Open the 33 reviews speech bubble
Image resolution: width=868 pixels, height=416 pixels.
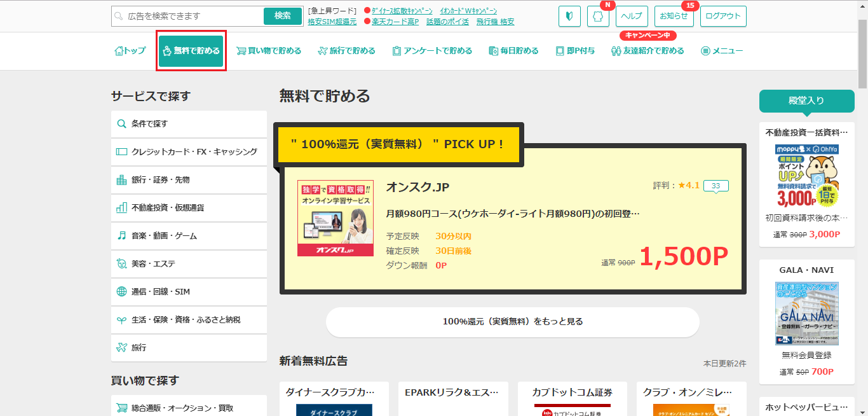716,186
